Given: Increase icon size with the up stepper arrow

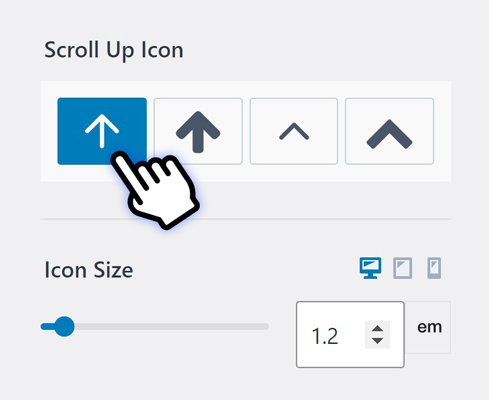Looking at the screenshot, I should click(x=377, y=329).
